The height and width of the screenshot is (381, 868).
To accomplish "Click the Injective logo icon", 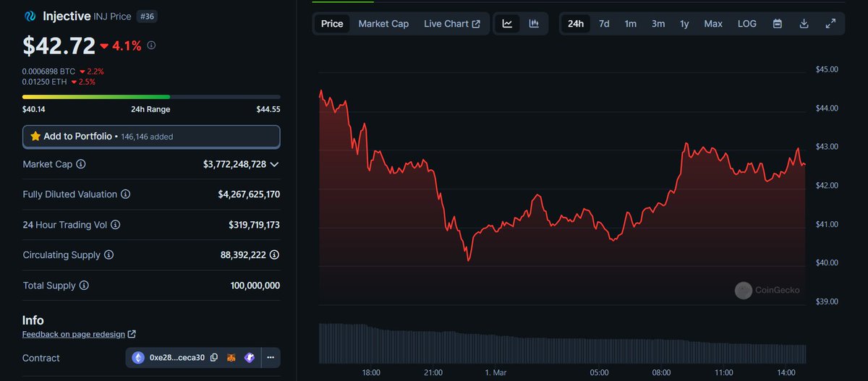I will pyautogui.click(x=30, y=16).
